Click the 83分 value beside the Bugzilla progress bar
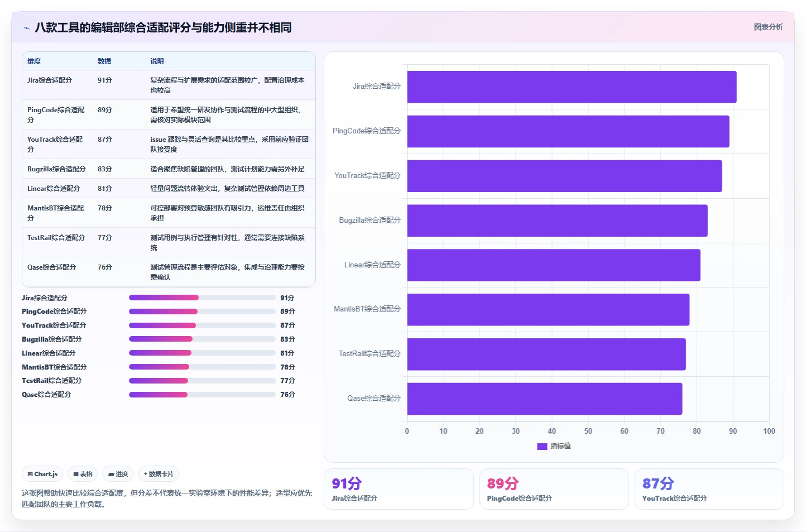This screenshot has width=806, height=532. pos(287,339)
